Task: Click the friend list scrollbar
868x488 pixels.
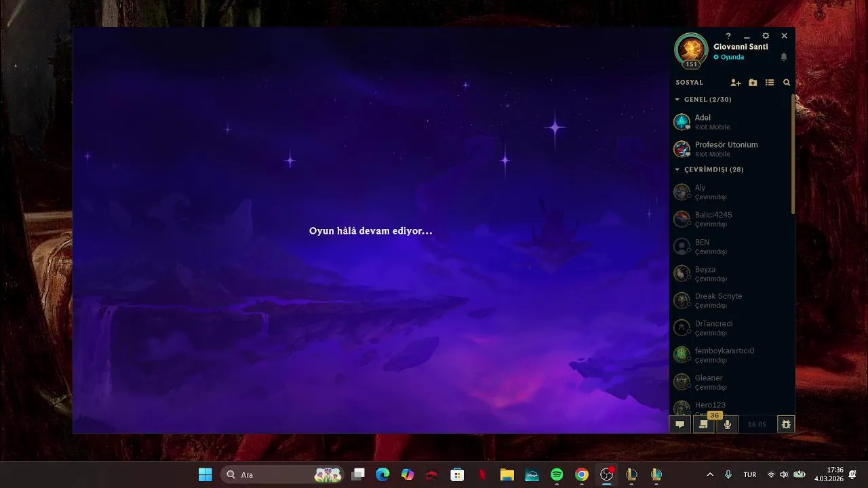Action: point(793,154)
